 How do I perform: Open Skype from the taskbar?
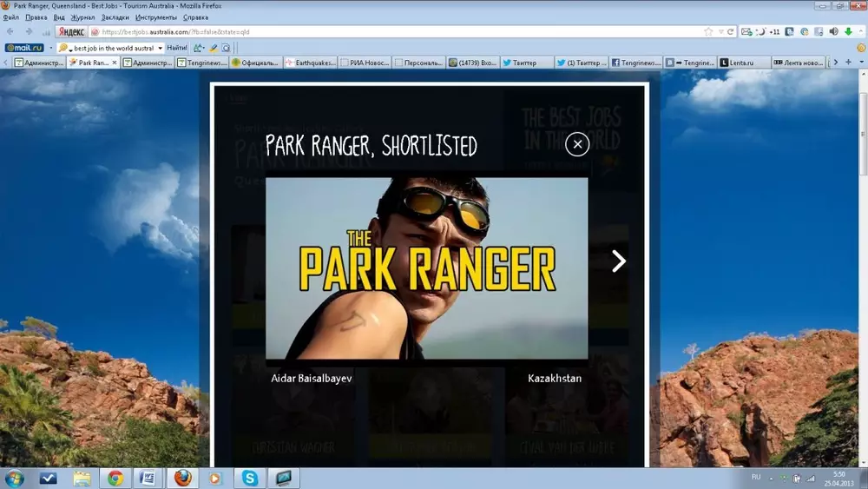[250, 478]
